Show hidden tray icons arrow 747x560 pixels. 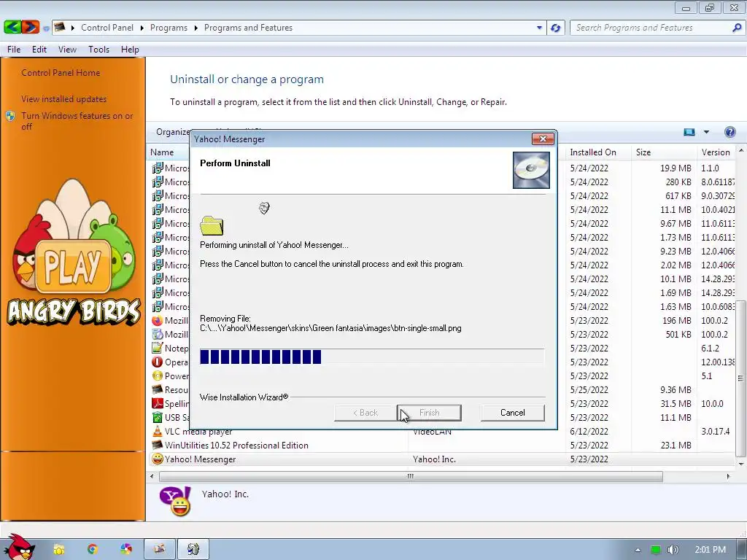tap(638, 550)
